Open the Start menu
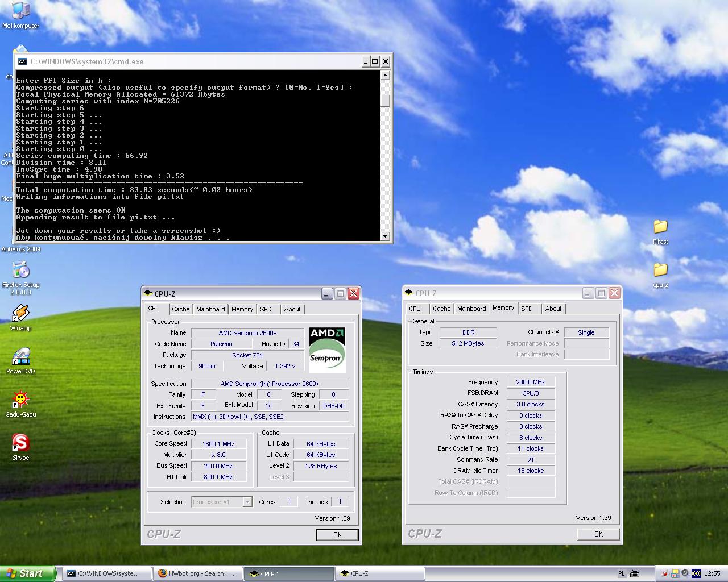This screenshot has height=582, width=728. [28, 573]
